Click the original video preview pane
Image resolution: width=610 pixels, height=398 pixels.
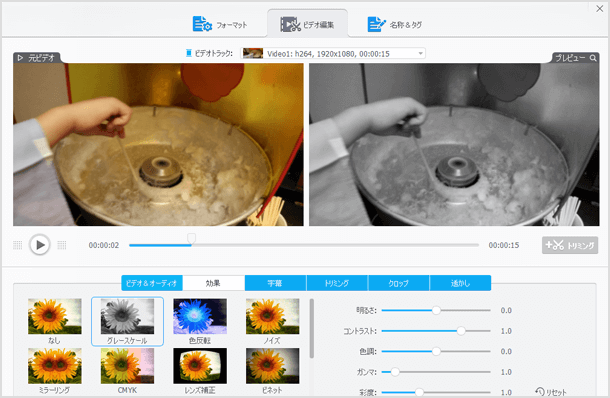click(x=158, y=144)
